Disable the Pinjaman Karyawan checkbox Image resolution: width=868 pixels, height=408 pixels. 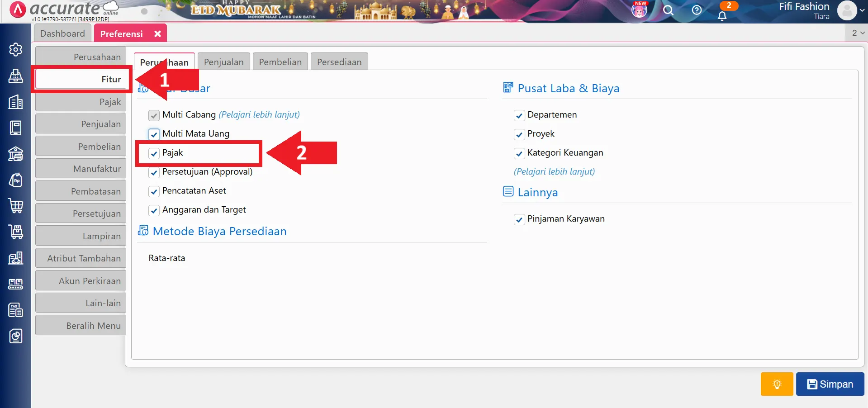coord(519,219)
